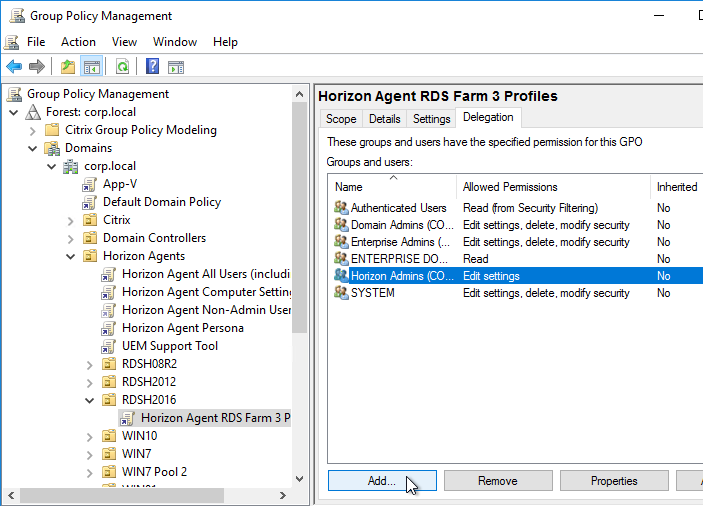Click the SYSTEM group icon in list

click(341, 292)
